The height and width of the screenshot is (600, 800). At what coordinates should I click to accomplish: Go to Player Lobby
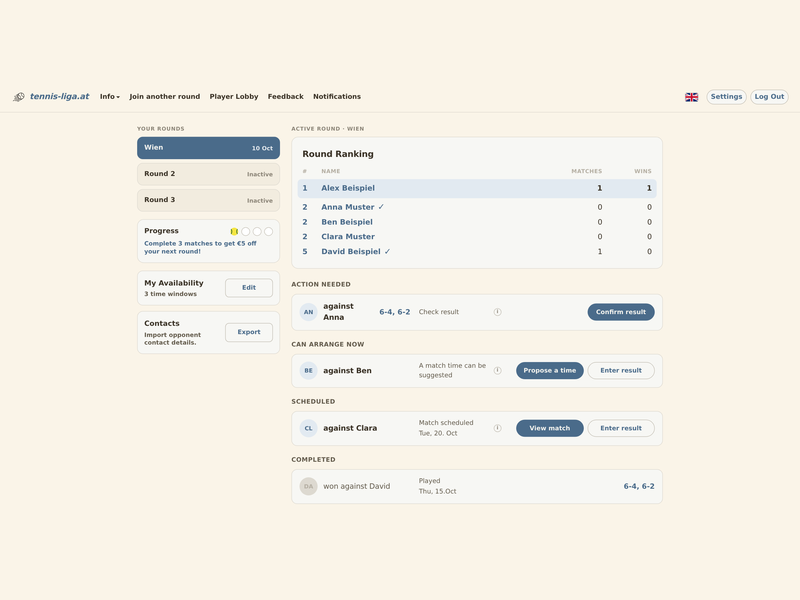(234, 96)
